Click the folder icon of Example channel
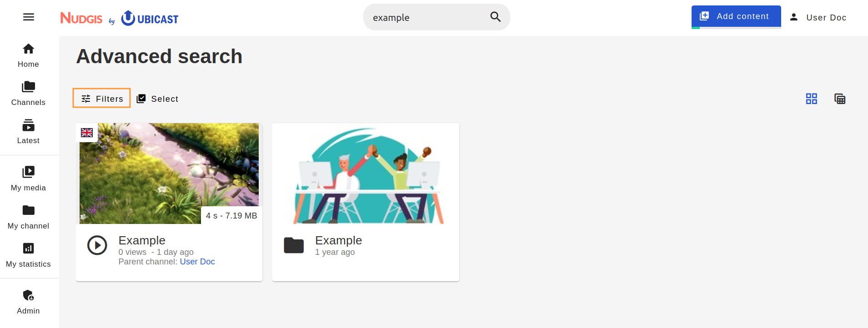 pyautogui.click(x=294, y=245)
